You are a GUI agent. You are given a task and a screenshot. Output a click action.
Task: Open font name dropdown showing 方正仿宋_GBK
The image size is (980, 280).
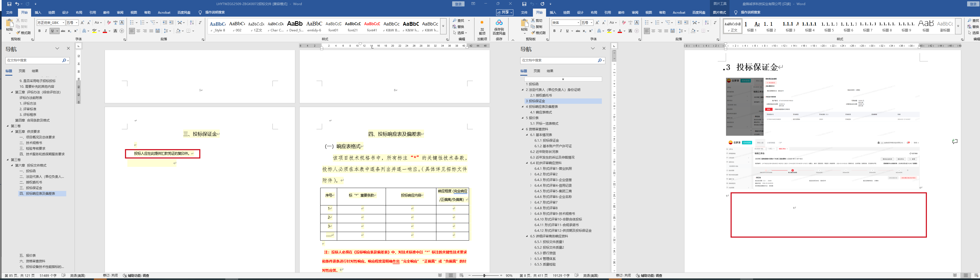[63, 23]
